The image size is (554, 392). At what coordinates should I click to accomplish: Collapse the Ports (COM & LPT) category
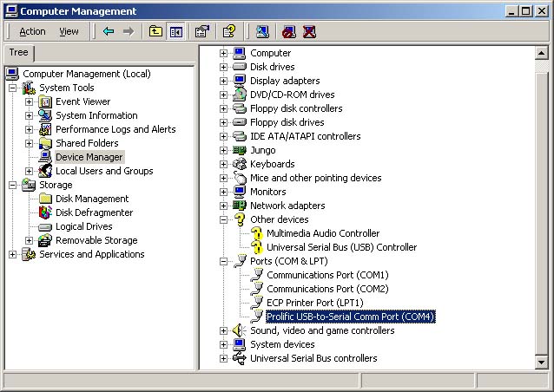pos(223,261)
